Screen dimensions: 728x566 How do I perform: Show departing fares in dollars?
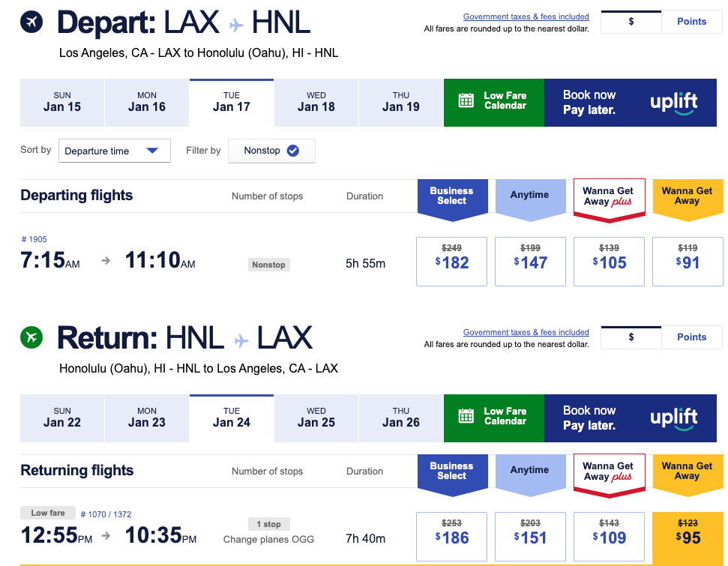pos(631,22)
